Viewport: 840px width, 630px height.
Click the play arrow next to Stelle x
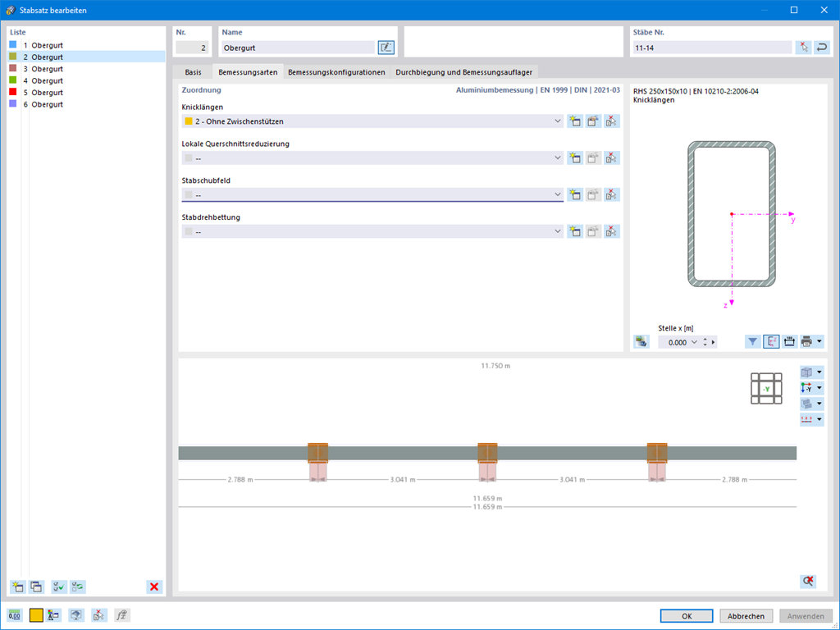[713, 342]
